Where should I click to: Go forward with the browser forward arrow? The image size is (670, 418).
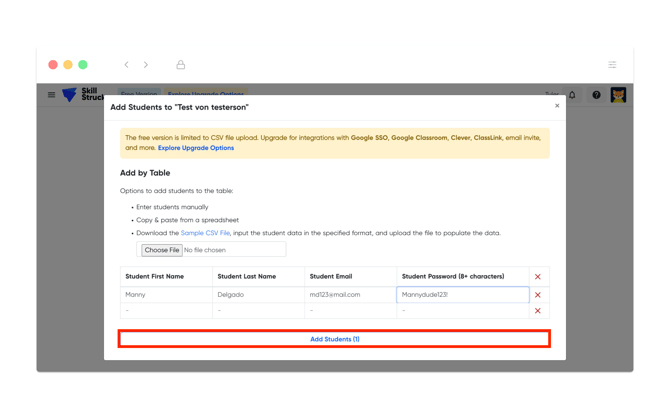(146, 65)
